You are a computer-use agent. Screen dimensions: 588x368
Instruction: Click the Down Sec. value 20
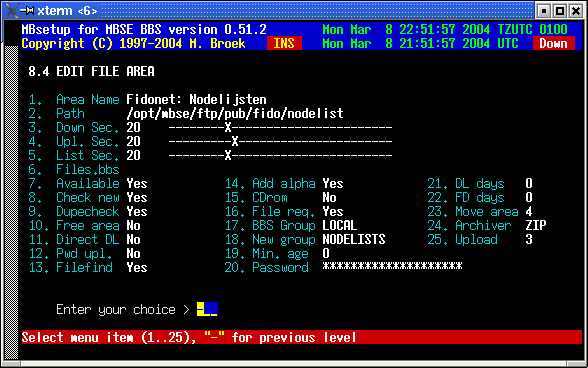134,128
